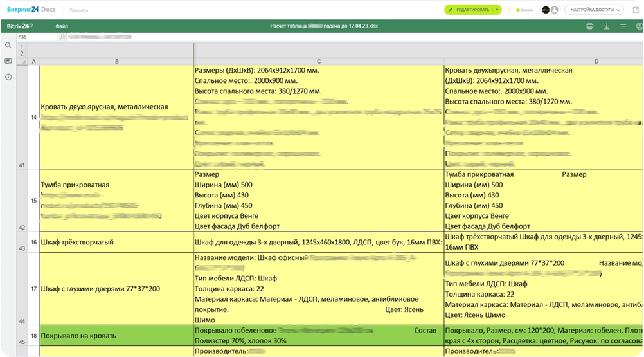Open the hamburger view settings menu
Viewport: 644px width, 357px height.
click(x=623, y=26)
